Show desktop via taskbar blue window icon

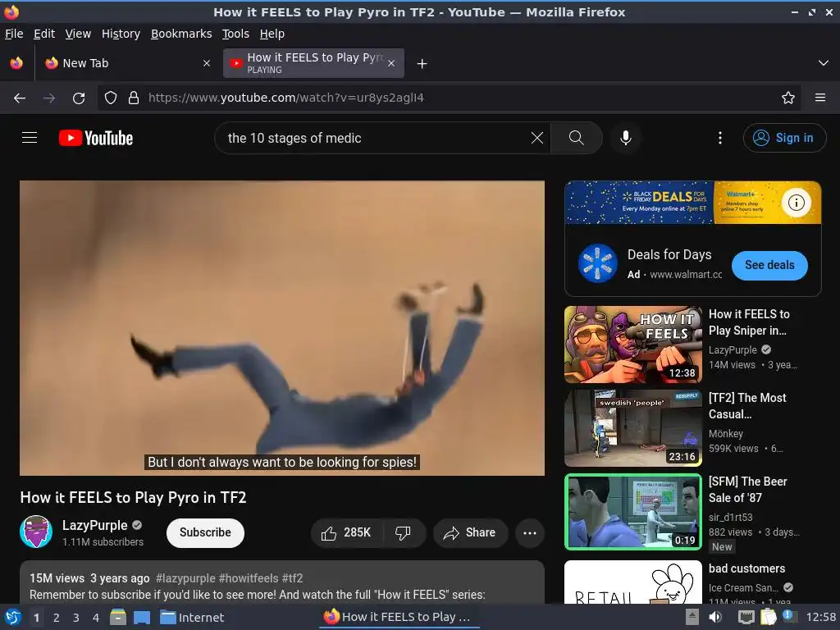click(141, 618)
